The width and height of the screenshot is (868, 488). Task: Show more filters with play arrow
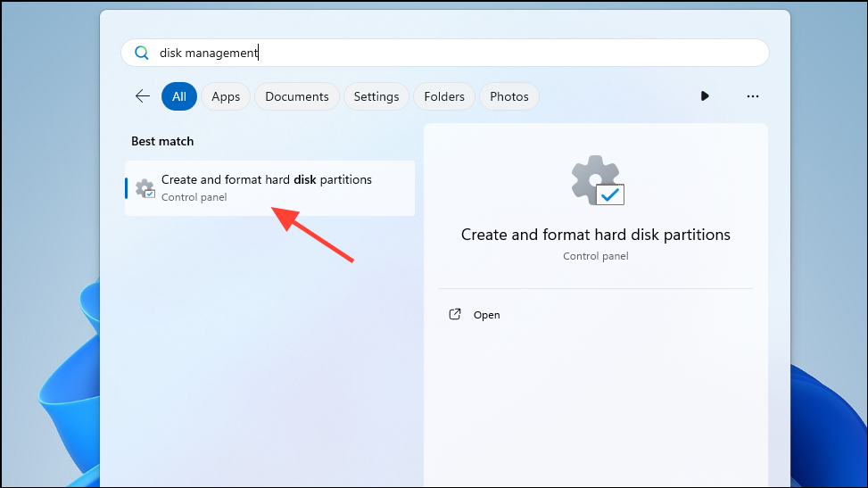[x=705, y=95]
